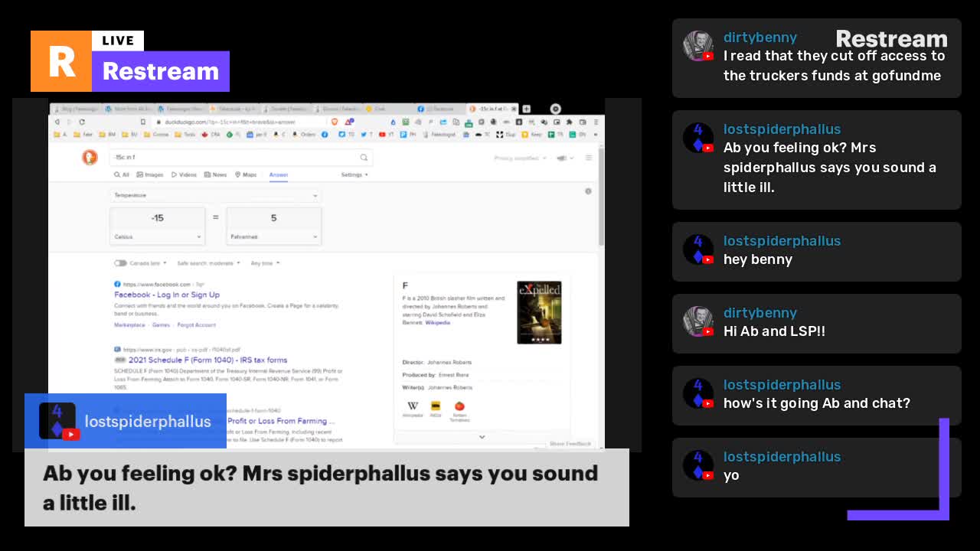Screen dimensions: 980x551
Task: Click the search magnifier icon
Action: click(x=364, y=158)
